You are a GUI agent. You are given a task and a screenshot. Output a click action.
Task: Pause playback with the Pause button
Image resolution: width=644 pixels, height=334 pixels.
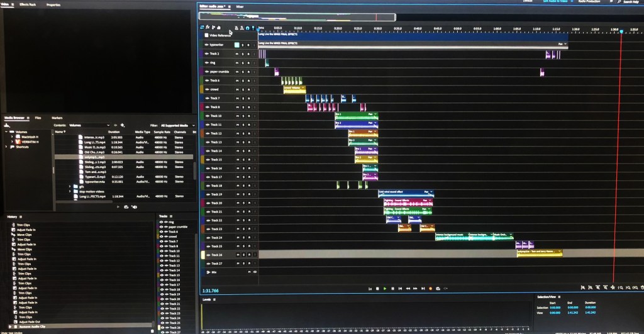(x=392, y=288)
